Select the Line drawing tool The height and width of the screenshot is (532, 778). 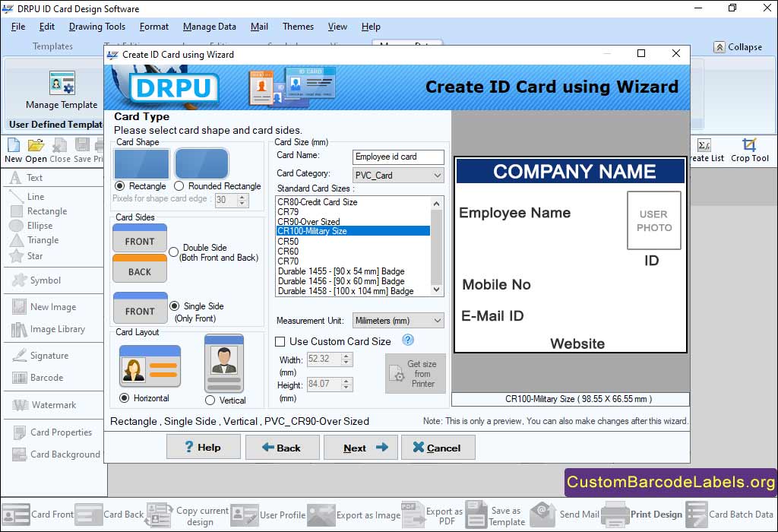(x=28, y=197)
